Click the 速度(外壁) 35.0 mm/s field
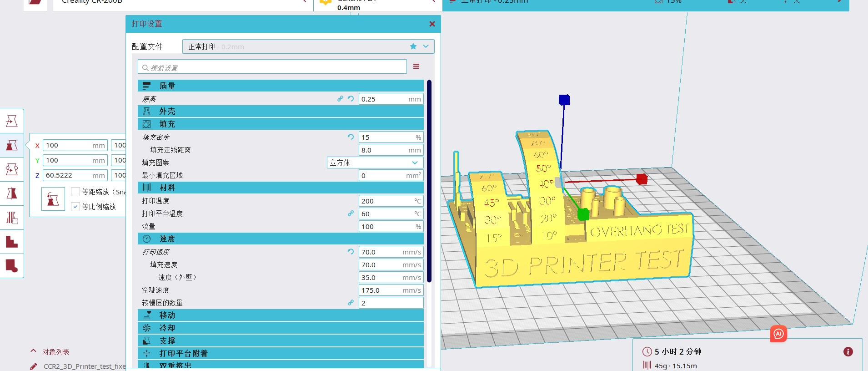Image resolution: width=868 pixels, height=371 pixels. [x=391, y=277]
